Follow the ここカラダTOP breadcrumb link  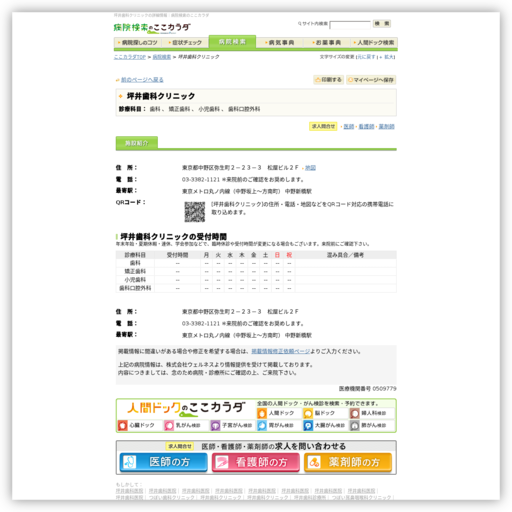click(x=130, y=57)
